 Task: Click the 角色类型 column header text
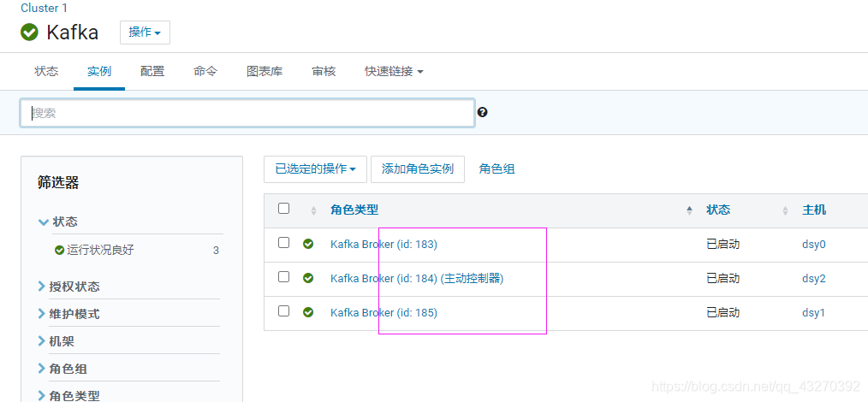click(354, 210)
